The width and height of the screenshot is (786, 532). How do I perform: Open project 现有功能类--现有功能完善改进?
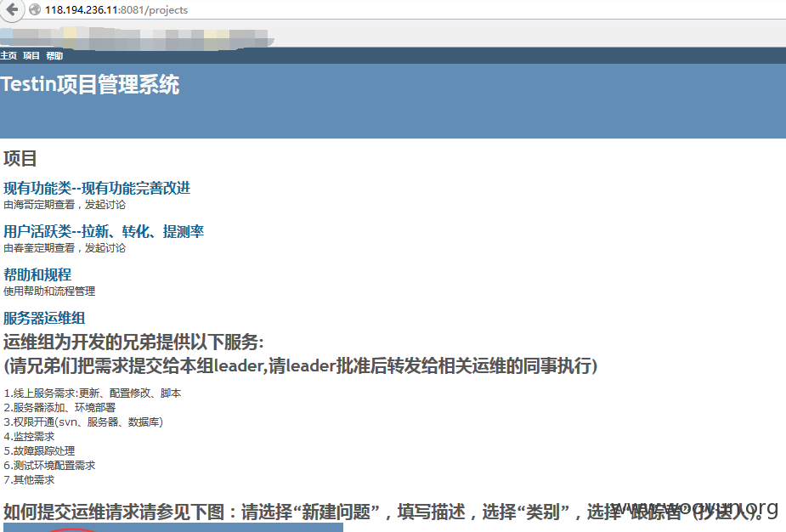point(97,188)
